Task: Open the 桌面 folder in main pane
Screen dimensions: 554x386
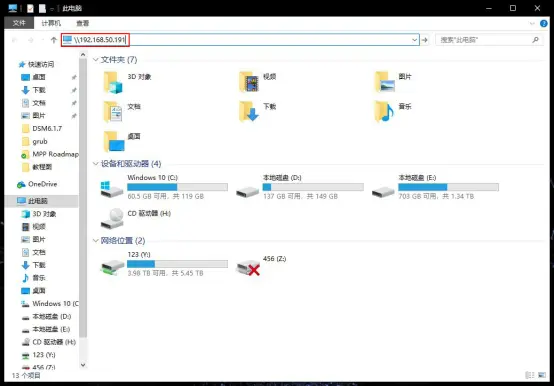Action: point(122,141)
